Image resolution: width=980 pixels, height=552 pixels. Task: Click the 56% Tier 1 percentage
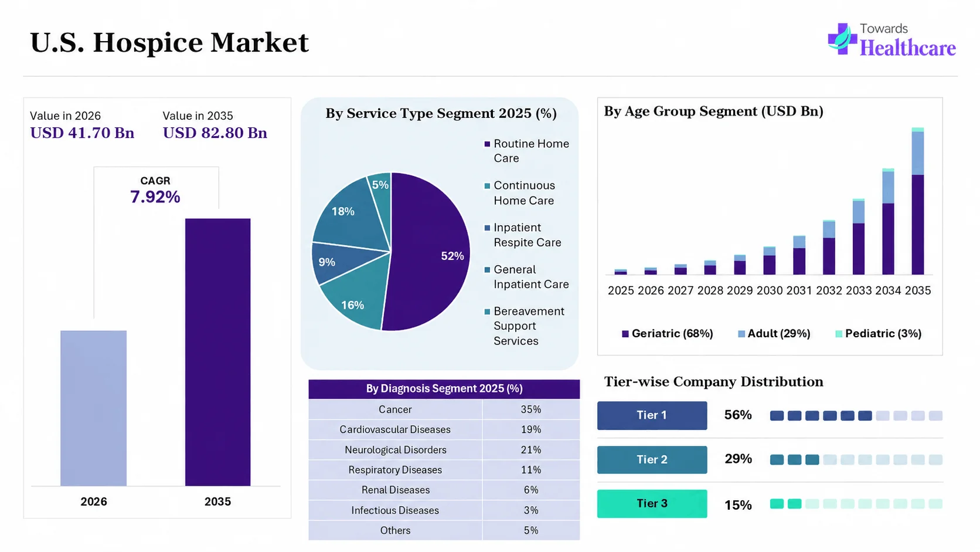(738, 415)
